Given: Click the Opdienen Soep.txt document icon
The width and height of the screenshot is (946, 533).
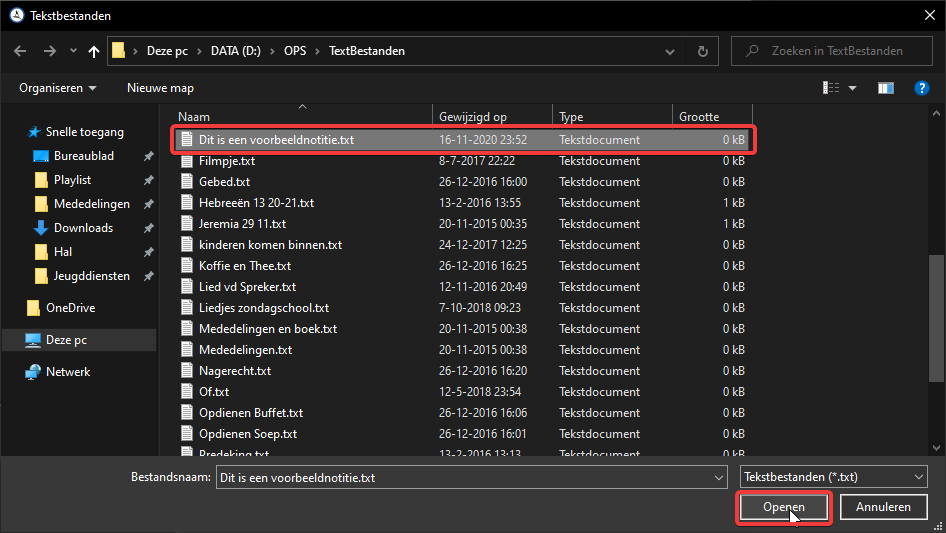Looking at the screenshot, I should [187, 434].
